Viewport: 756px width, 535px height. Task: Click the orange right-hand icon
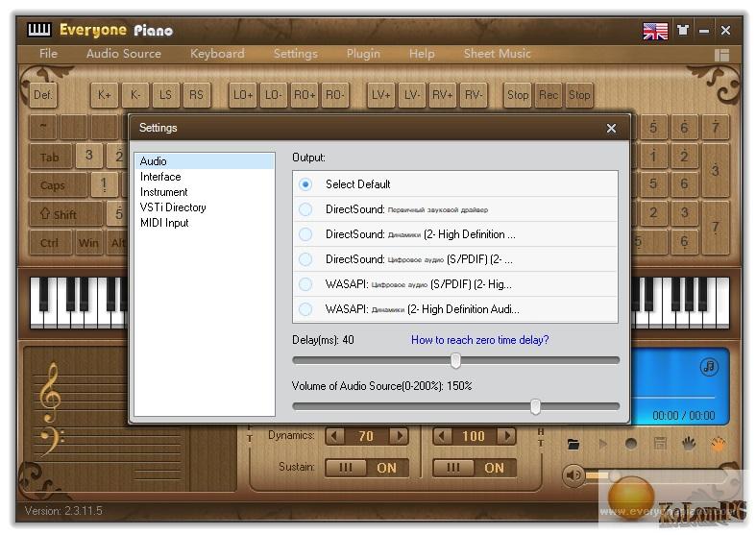pyautogui.click(x=718, y=443)
